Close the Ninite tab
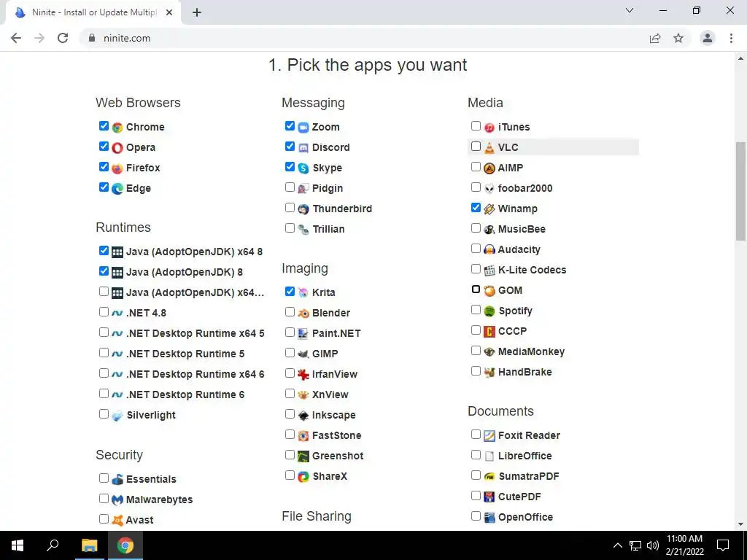The width and height of the screenshot is (747, 560). (x=169, y=12)
